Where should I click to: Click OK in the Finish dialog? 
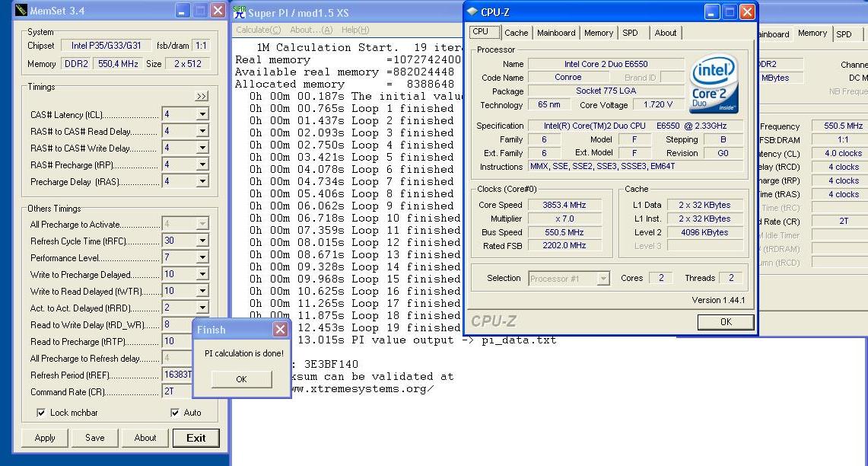click(241, 379)
